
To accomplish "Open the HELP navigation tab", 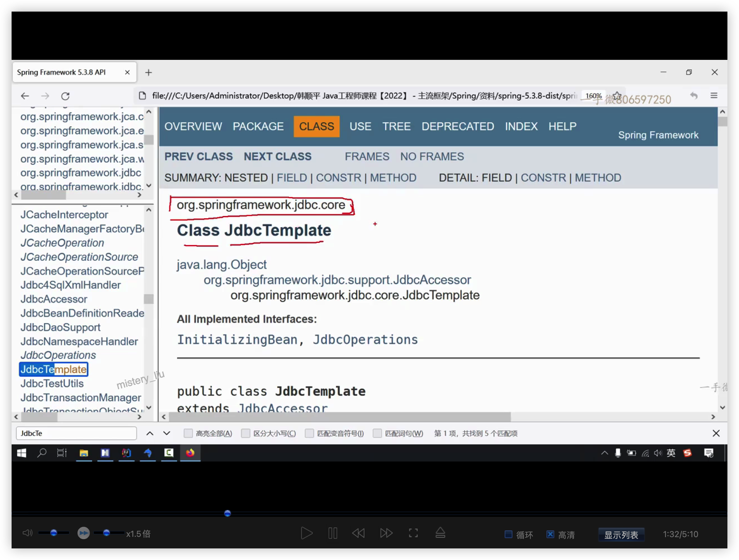I will 563,126.
